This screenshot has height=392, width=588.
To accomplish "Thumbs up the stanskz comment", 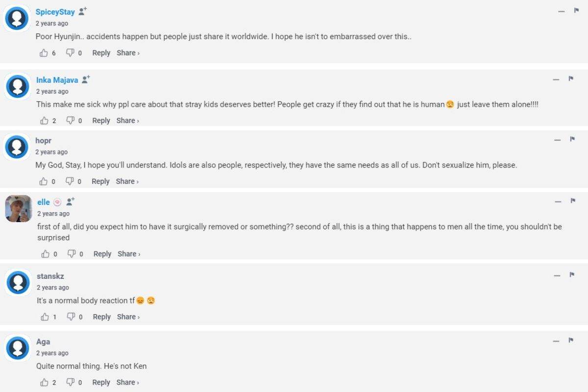I will [x=45, y=317].
